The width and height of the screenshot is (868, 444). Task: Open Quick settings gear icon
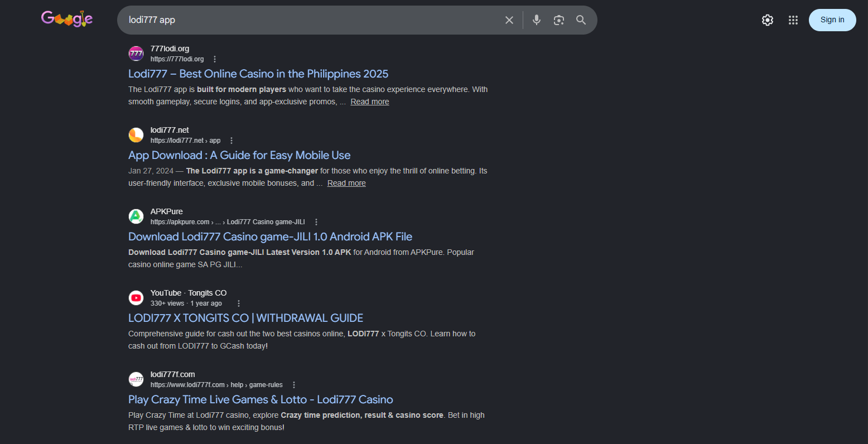[x=768, y=20]
